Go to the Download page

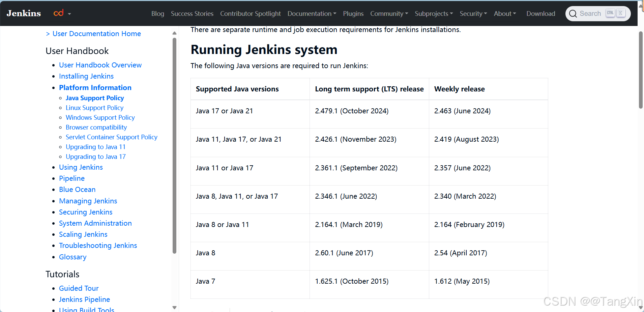[540, 13]
